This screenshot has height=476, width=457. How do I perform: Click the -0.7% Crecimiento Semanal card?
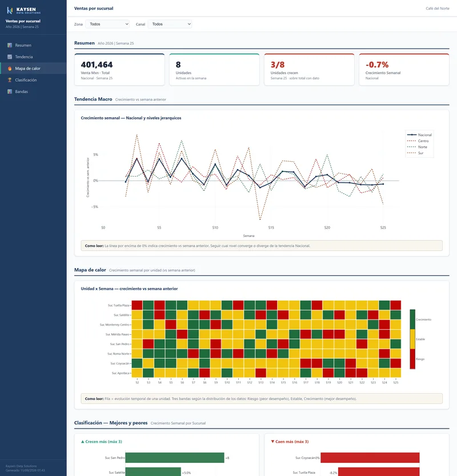coord(404,70)
